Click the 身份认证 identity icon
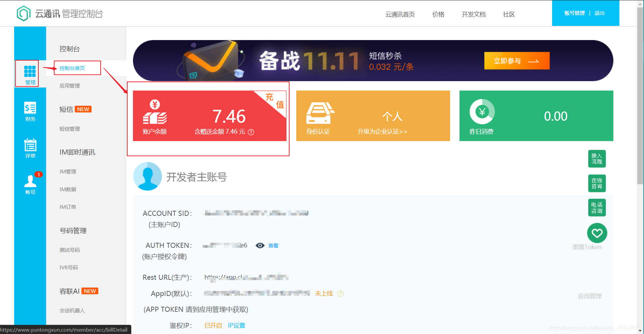 coord(320,113)
